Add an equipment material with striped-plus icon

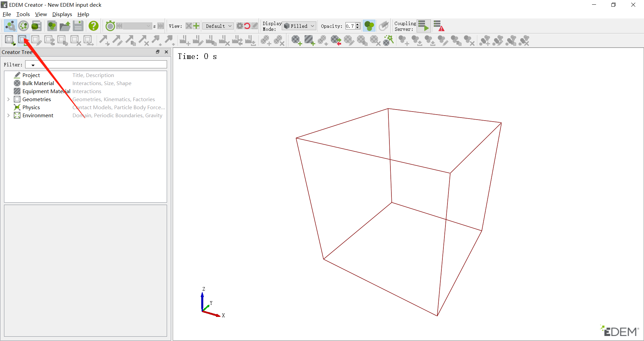[x=310, y=40]
